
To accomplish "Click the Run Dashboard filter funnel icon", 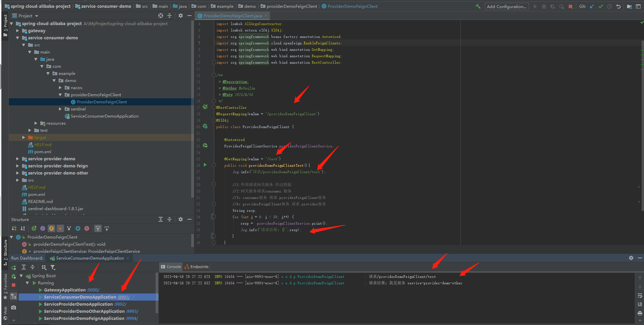I will pyautogui.click(x=53, y=267).
